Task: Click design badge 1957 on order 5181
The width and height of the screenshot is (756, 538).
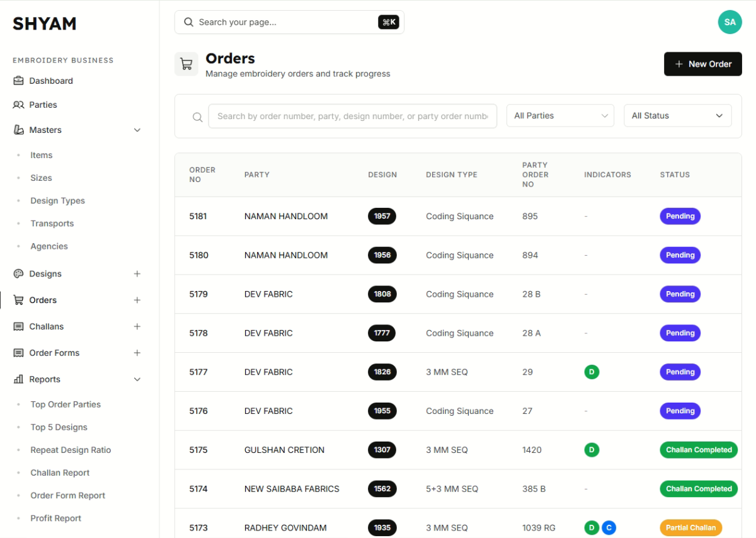Action: click(x=382, y=216)
